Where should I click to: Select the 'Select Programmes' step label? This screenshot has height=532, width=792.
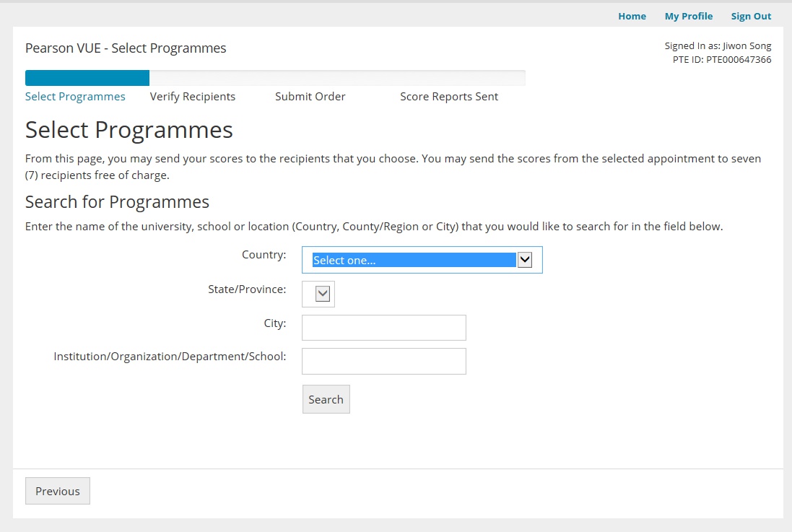(75, 97)
